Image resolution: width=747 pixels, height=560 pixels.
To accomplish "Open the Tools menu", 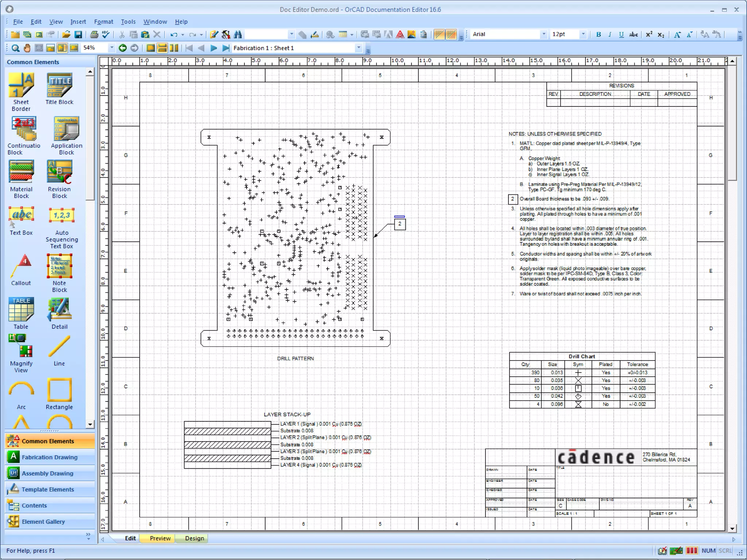I will pyautogui.click(x=128, y=22).
